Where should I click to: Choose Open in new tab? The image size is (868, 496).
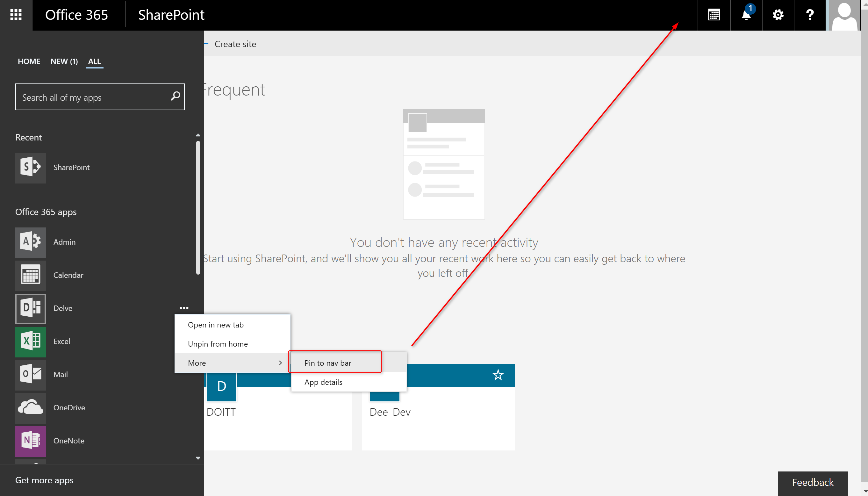pyautogui.click(x=232, y=325)
